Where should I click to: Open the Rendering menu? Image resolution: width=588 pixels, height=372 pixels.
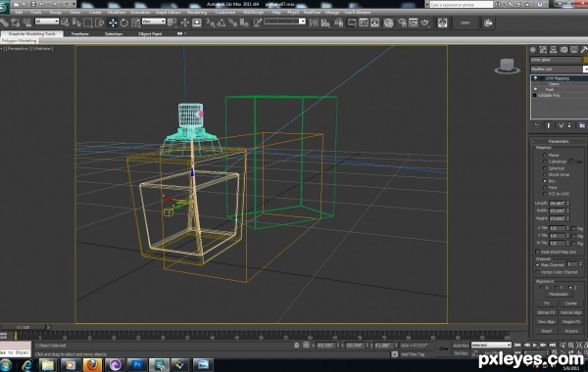(x=197, y=13)
